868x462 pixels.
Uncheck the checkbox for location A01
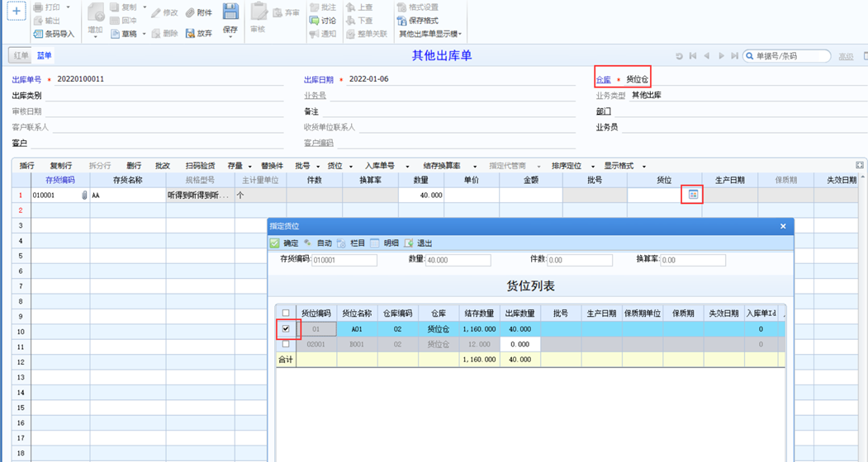coord(286,328)
